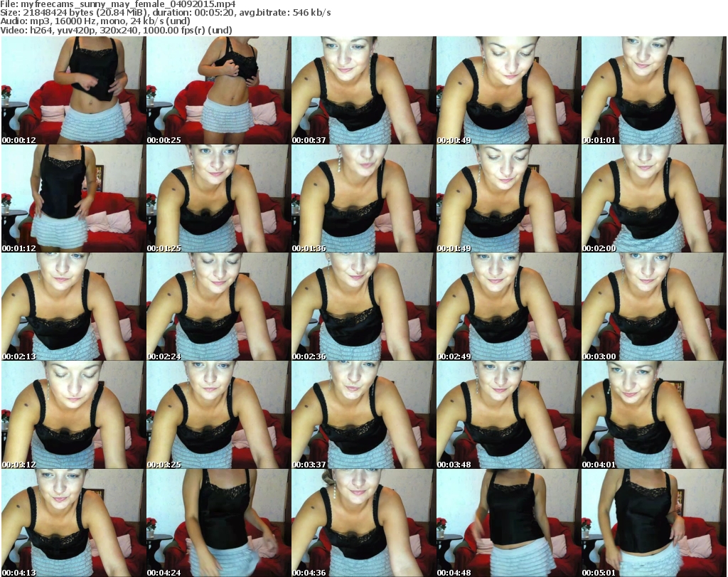Click the Video h264 info line

coord(116,30)
